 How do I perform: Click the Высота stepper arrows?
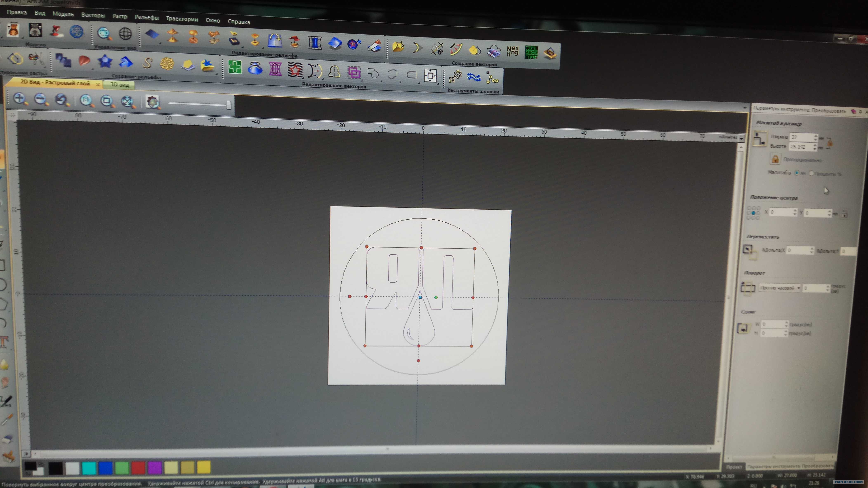pos(815,147)
